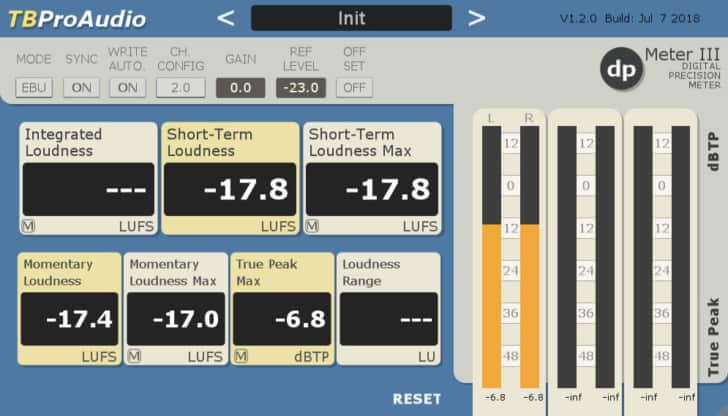Go to the previous preset arrow

[226, 18]
